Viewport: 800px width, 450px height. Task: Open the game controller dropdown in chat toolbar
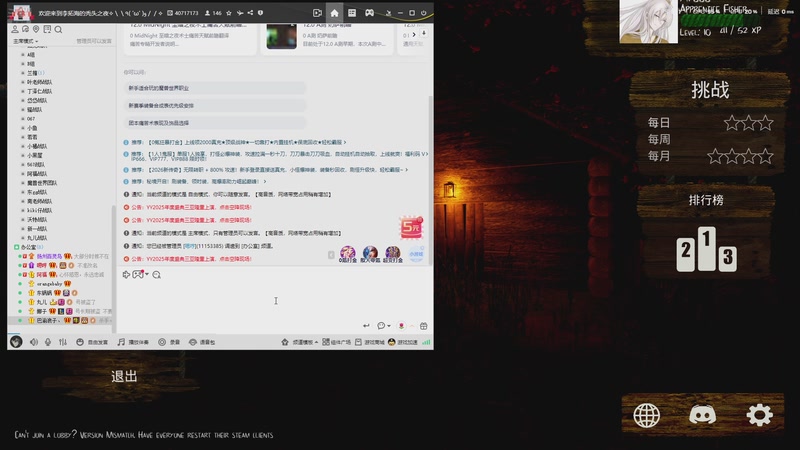[140, 274]
